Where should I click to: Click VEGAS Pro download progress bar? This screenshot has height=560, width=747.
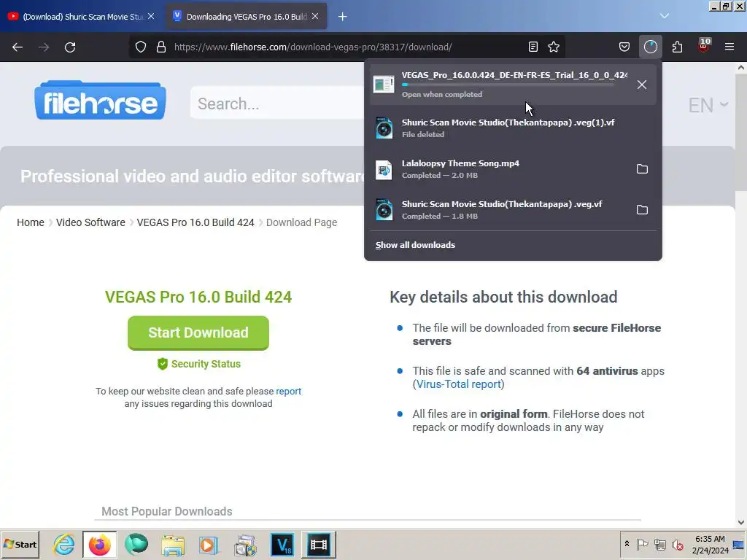[508, 85]
